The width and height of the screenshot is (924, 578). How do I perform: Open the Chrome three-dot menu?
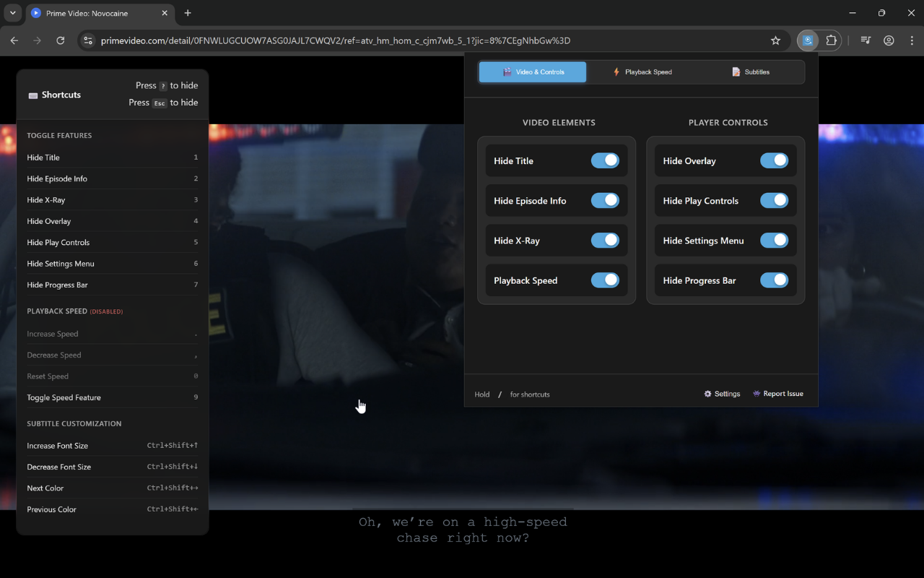(x=912, y=40)
